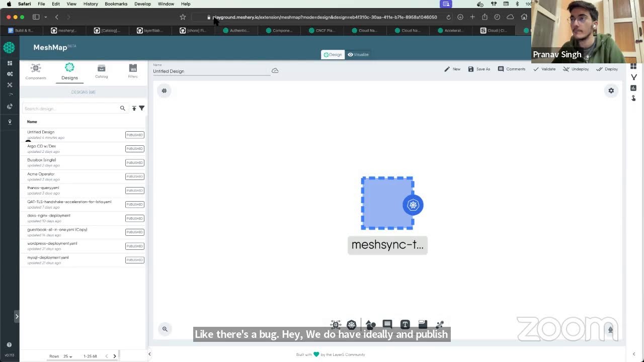This screenshot has width=644, height=362.
Task: Click the Published badge for mysql-deployment.yaml
Action: (x=134, y=260)
